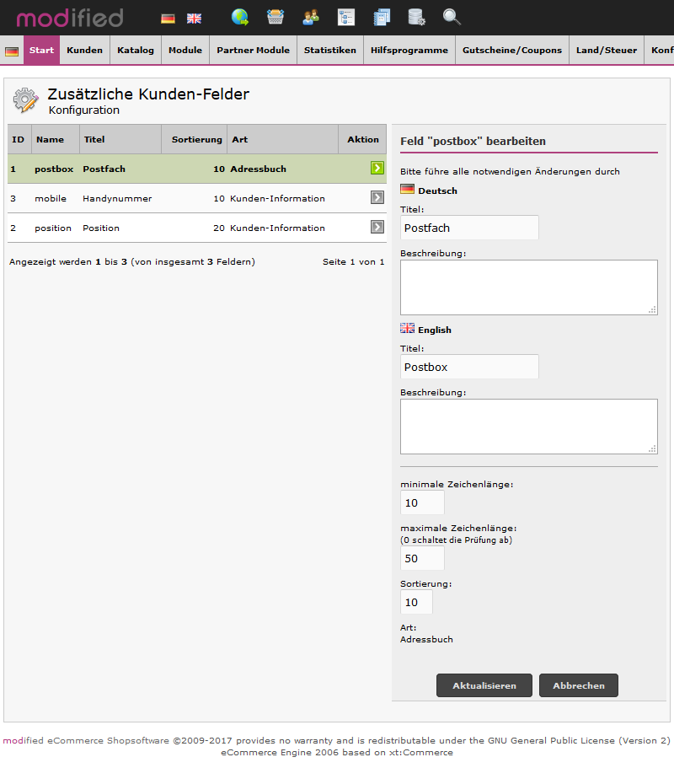Switch admin language to English flag
Viewport: 674px width, 784px height.
[194, 18]
